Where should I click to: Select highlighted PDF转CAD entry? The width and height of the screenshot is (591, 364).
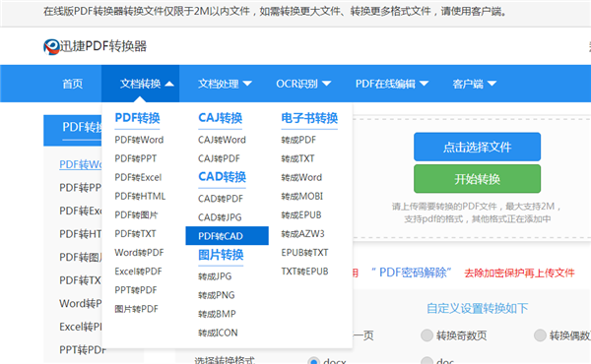pyautogui.click(x=227, y=236)
